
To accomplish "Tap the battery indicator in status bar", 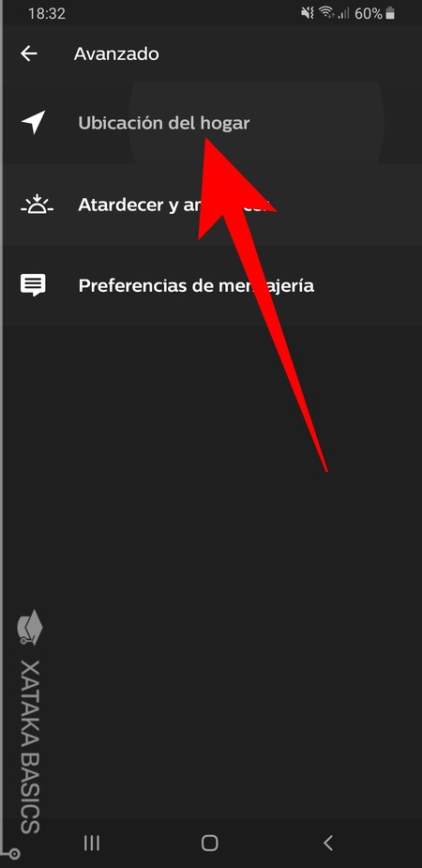I will click(x=392, y=13).
